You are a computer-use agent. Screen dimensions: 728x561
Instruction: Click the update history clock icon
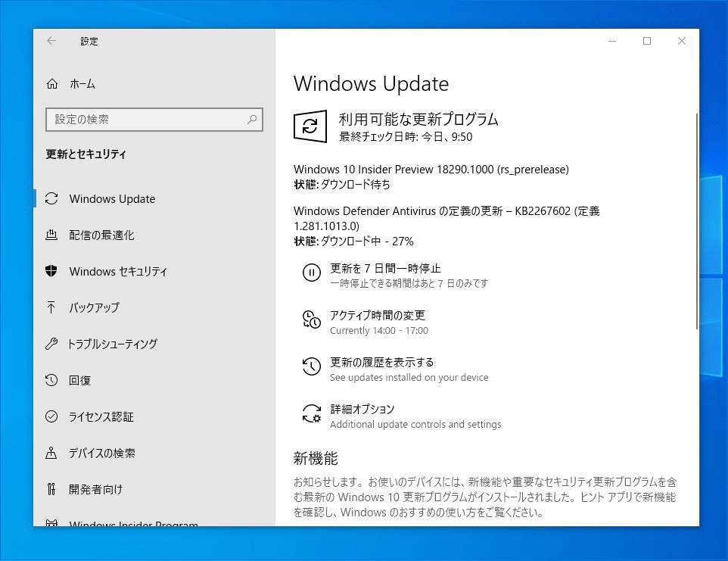click(x=312, y=366)
